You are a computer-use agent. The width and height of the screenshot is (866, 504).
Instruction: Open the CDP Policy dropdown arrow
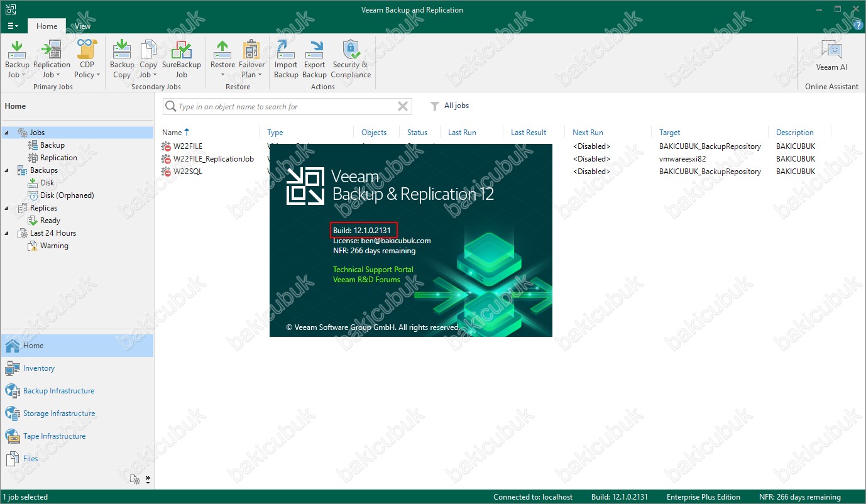[98, 75]
